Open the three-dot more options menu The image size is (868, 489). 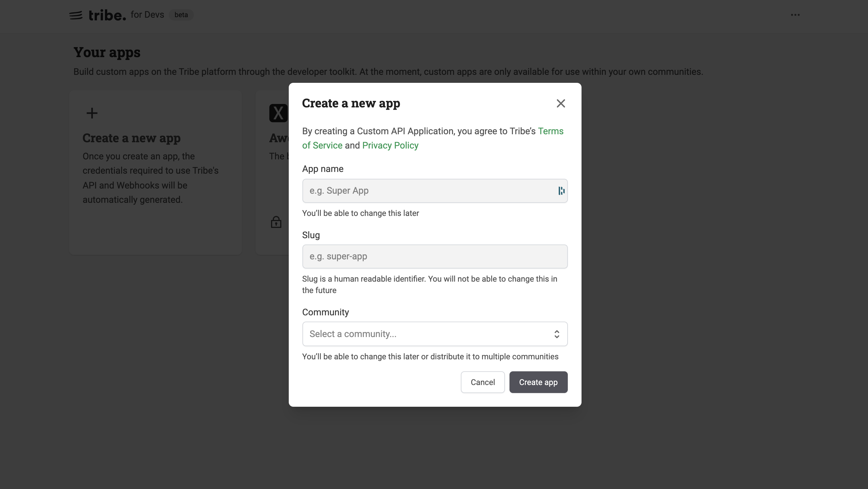tap(795, 15)
